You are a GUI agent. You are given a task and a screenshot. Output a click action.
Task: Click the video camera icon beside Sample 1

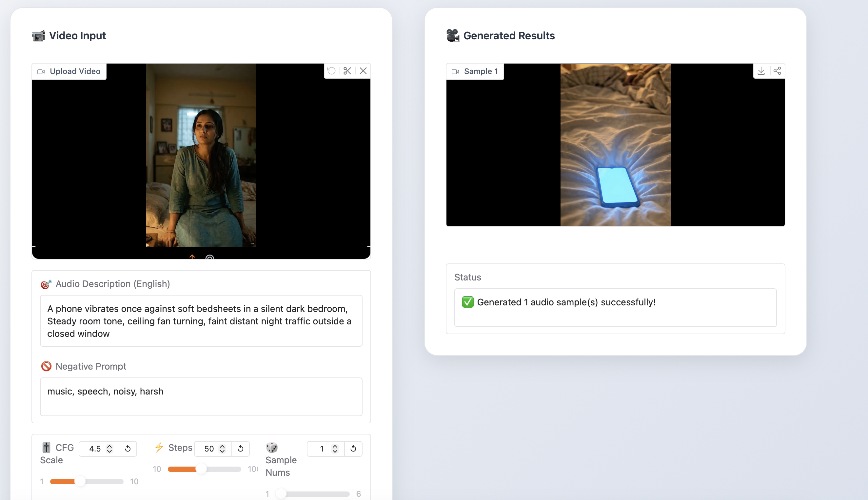tap(455, 71)
